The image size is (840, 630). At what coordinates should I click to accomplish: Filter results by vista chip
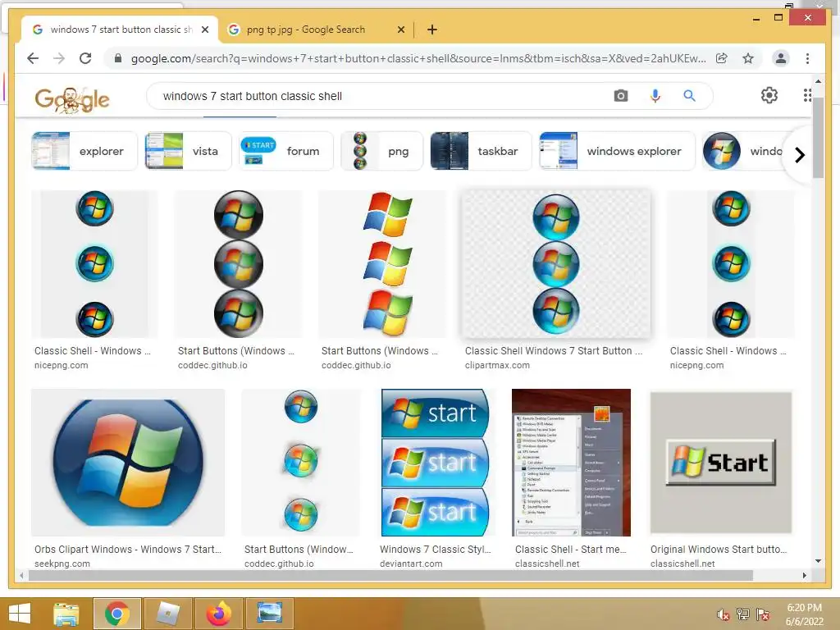pyautogui.click(x=188, y=151)
